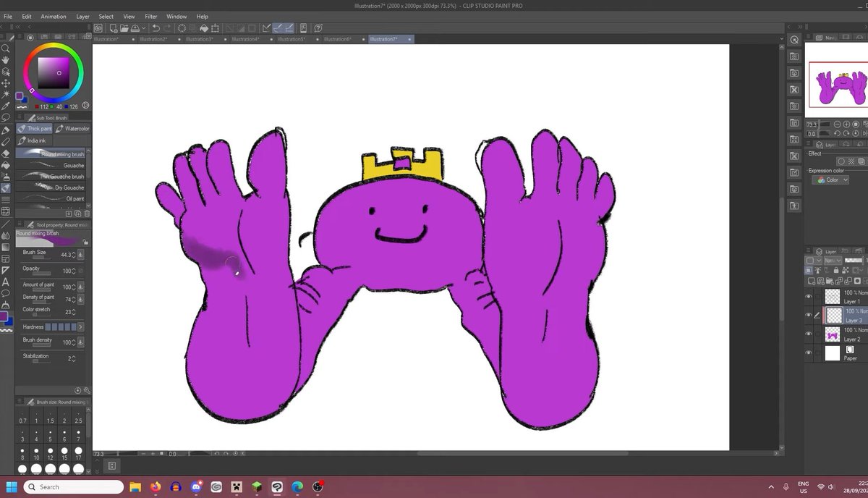Open the Expression color dropdown
The width and height of the screenshot is (868, 498).
(832, 180)
